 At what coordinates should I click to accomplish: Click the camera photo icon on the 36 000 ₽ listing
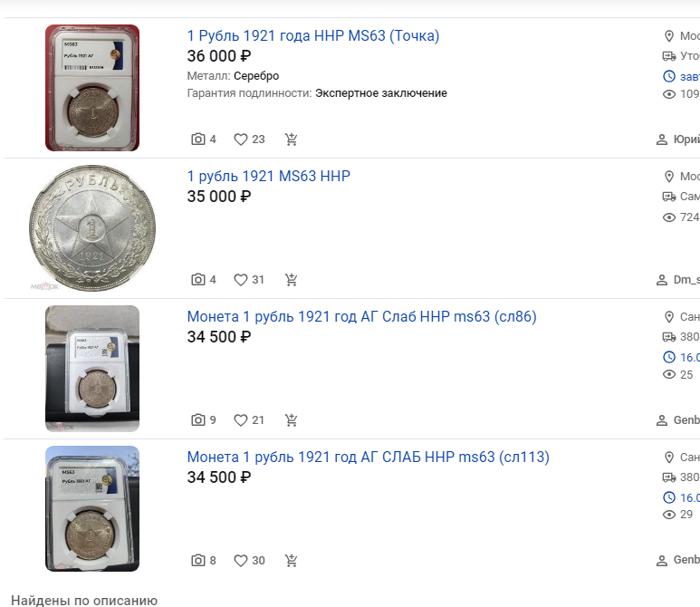point(198,140)
